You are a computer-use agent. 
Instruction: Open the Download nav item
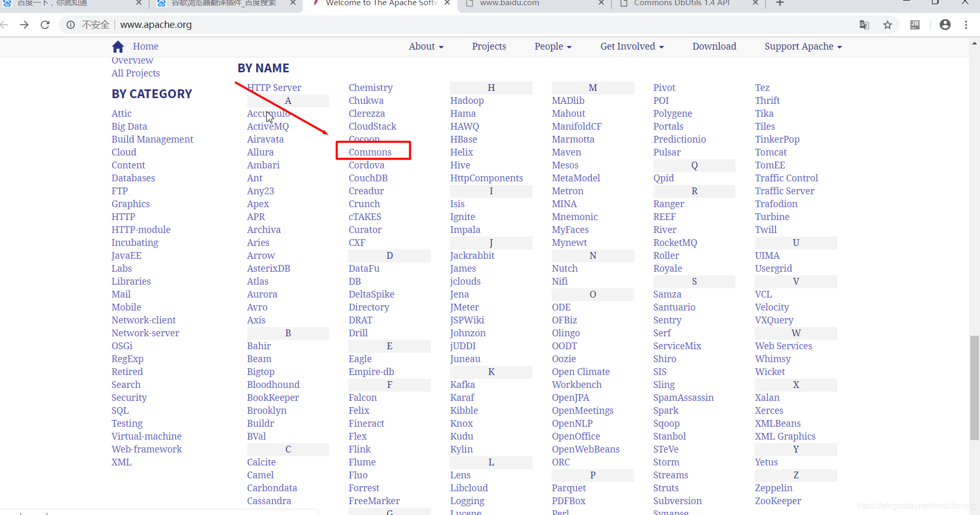pyautogui.click(x=714, y=46)
